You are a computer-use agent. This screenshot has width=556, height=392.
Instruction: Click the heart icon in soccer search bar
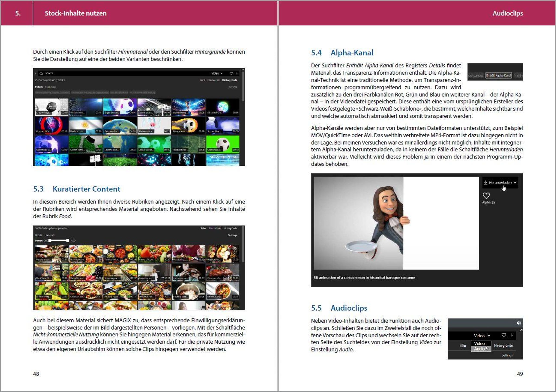pyautogui.click(x=231, y=73)
